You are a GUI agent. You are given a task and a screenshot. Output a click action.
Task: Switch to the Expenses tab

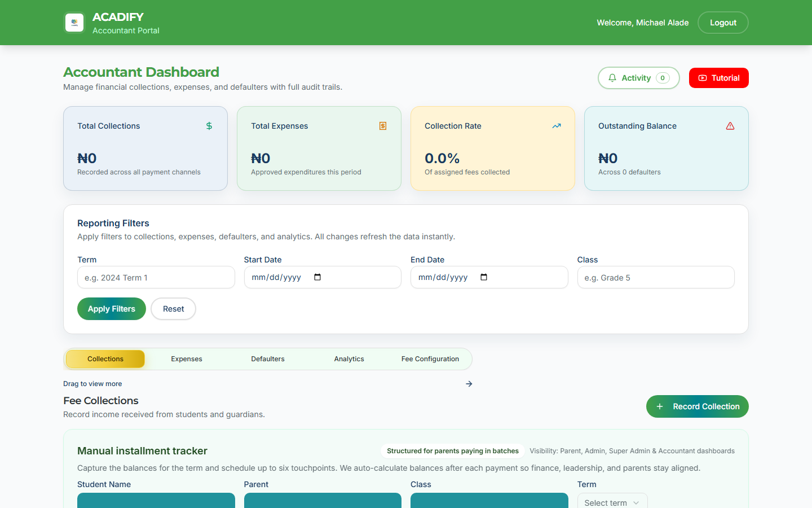pos(186,358)
